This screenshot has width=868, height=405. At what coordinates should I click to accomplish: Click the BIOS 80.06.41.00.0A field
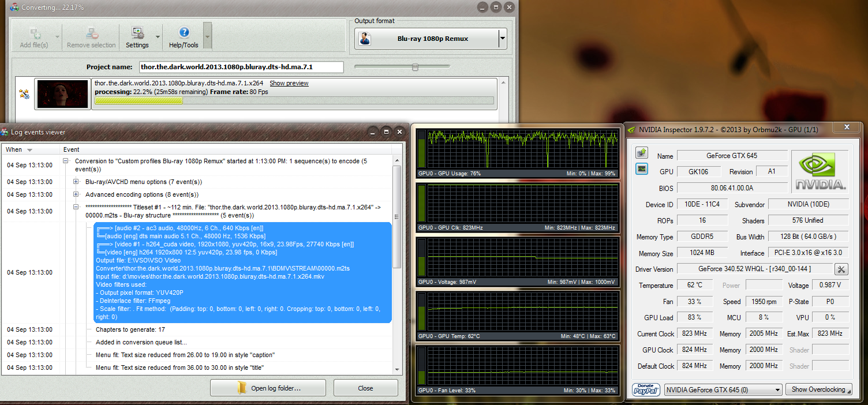point(732,188)
